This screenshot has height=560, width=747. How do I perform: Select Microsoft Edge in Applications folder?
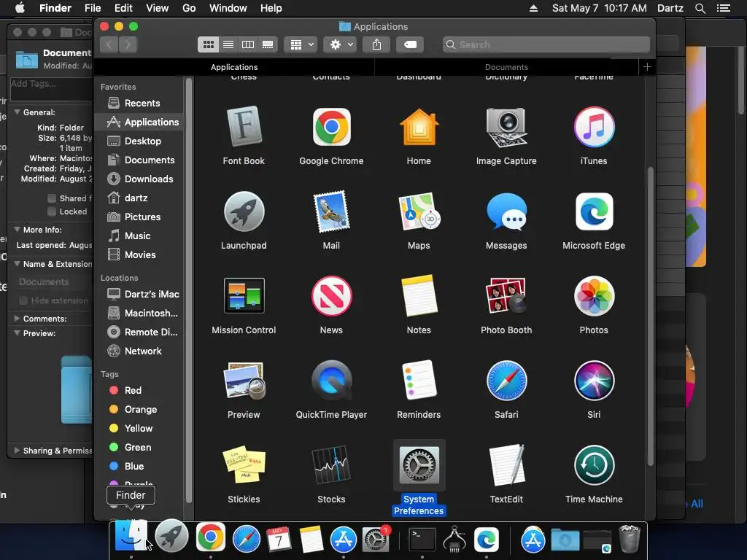[x=594, y=211]
